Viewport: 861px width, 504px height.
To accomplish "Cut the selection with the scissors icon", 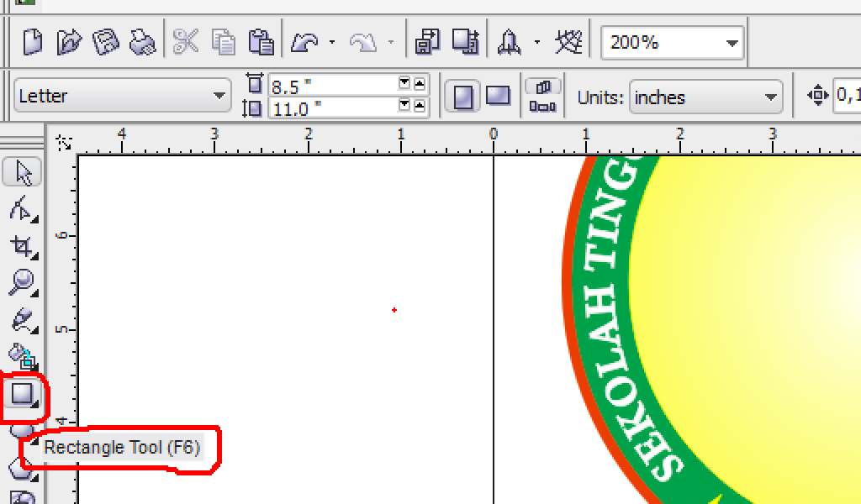I will [186, 42].
